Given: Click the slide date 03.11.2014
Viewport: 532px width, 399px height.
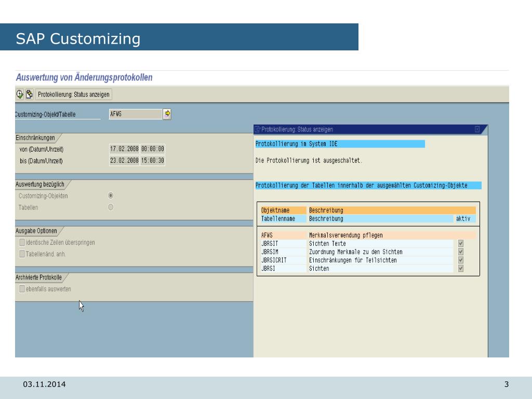Looking at the screenshot, I should tap(45, 384).
